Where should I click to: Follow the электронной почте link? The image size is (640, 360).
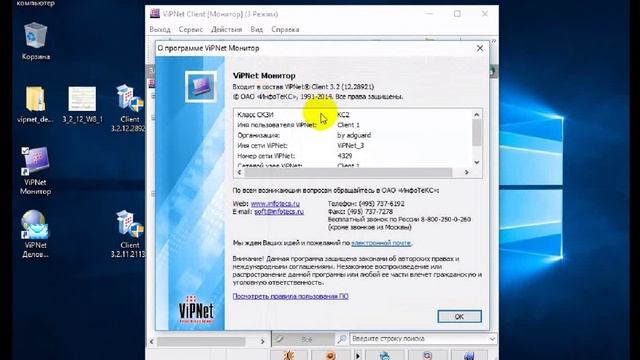(x=381, y=243)
